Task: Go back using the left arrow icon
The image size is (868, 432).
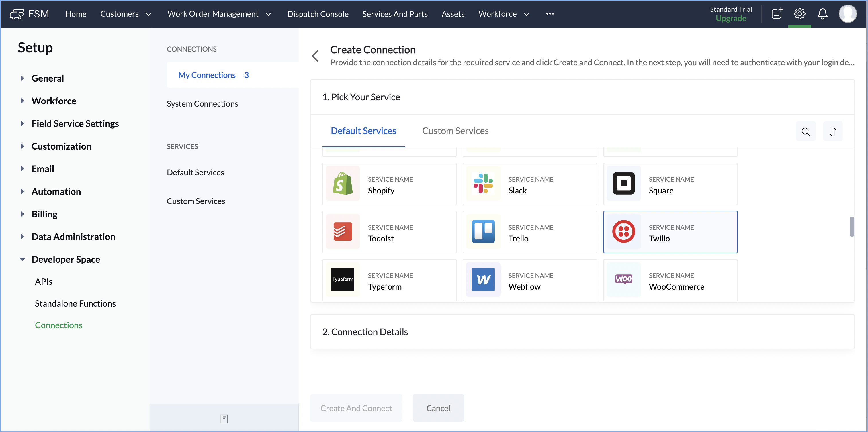Action: click(x=315, y=56)
